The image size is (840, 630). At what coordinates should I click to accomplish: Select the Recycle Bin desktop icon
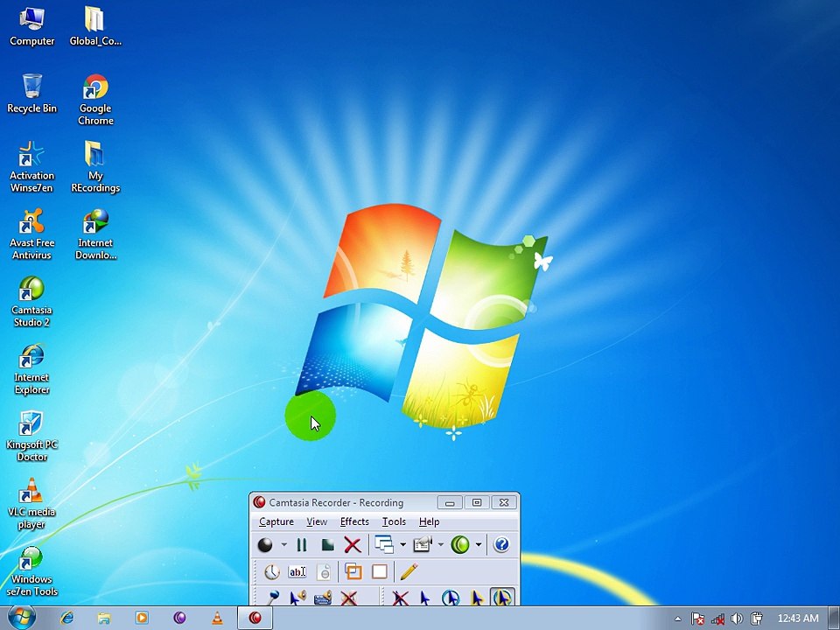click(x=32, y=94)
